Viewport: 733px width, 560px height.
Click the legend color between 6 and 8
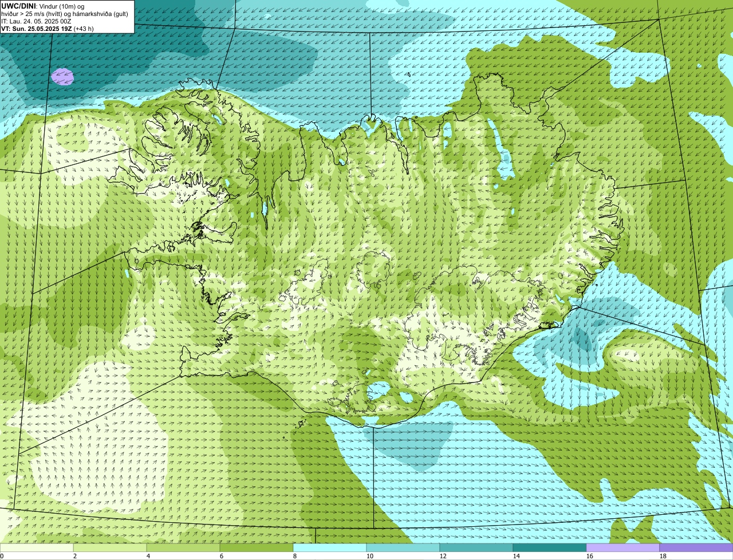[x=257, y=548]
